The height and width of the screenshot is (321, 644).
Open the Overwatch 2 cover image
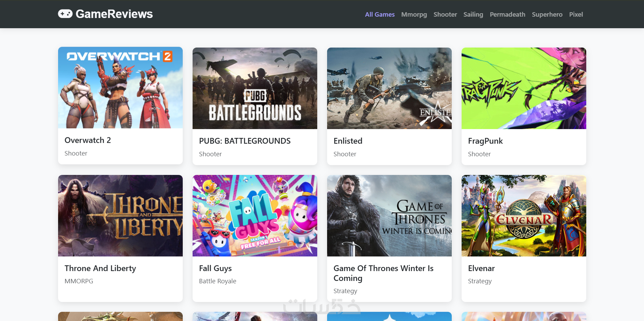click(120, 88)
